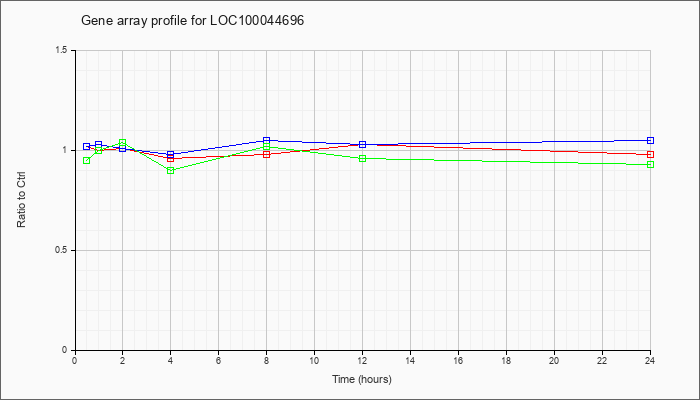Click the blue data marker at 24 hours
700x400 pixels.
coord(650,140)
